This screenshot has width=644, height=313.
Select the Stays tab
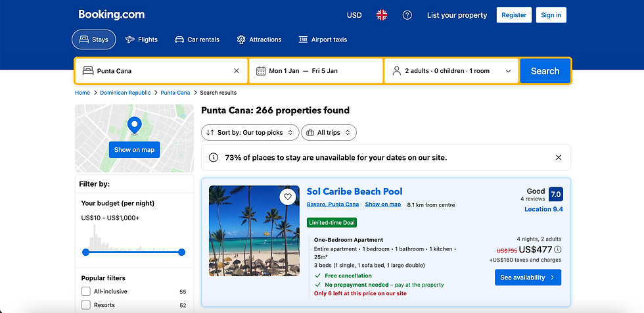point(93,39)
